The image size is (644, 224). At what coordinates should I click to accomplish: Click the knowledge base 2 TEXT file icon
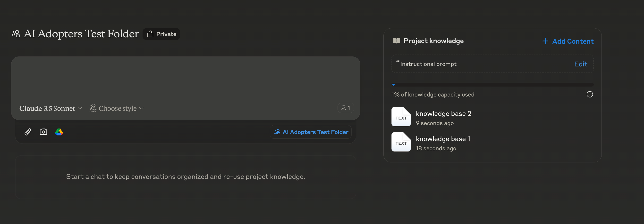(401, 117)
